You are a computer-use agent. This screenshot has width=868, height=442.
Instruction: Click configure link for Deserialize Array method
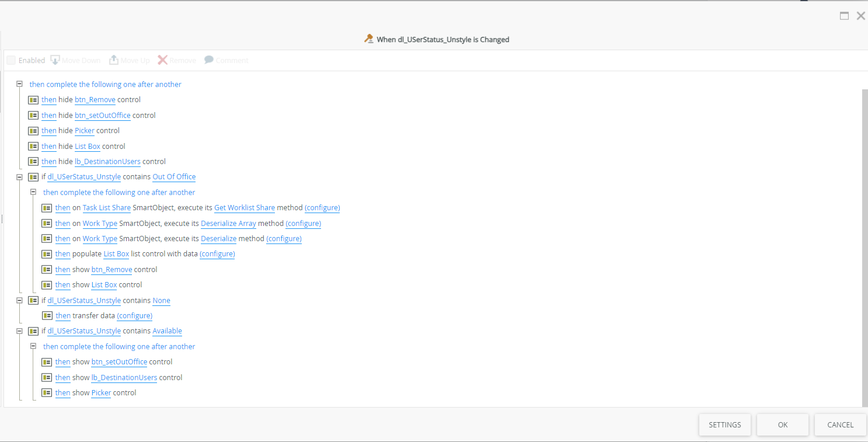coord(303,224)
